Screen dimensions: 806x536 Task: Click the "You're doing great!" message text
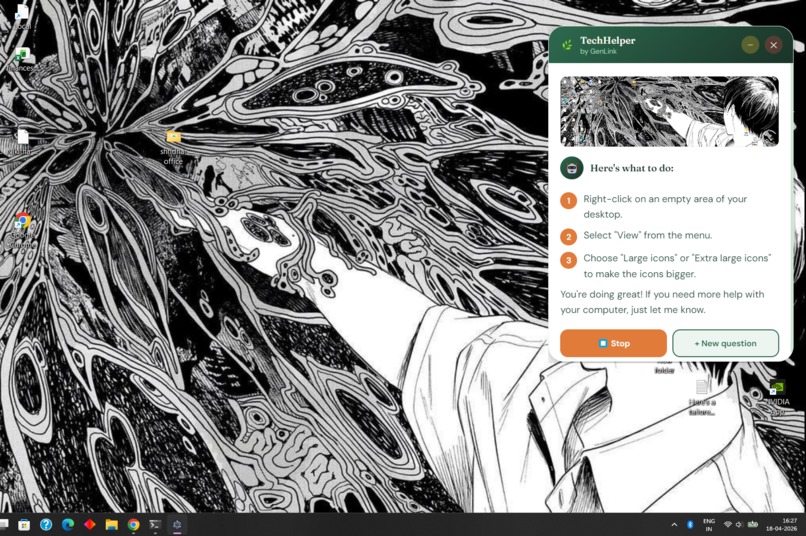662,302
